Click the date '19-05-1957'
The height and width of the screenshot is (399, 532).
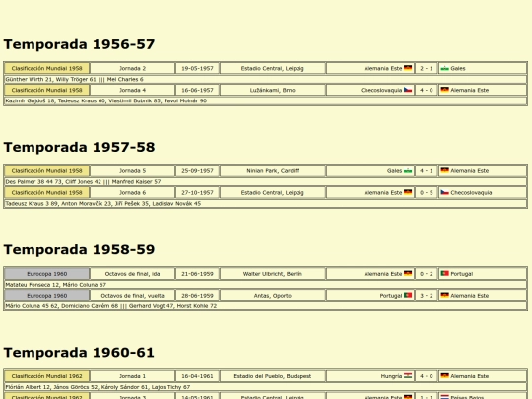[197, 68]
